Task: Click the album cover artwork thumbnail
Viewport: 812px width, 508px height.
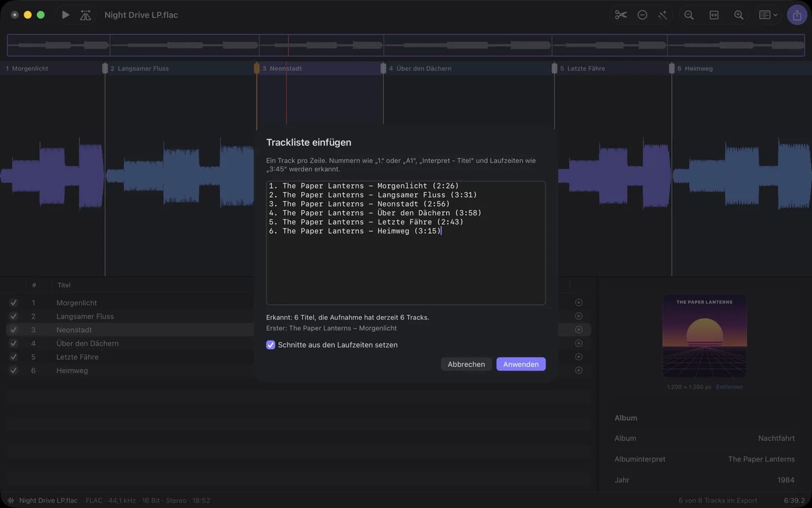Action: 704,336
